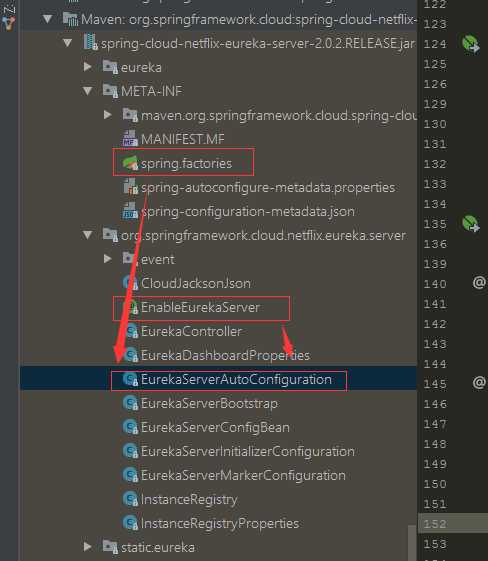Select the EurekaServerMarkerConfiguration class
This screenshot has width=488, height=561.
[x=243, y=475]
